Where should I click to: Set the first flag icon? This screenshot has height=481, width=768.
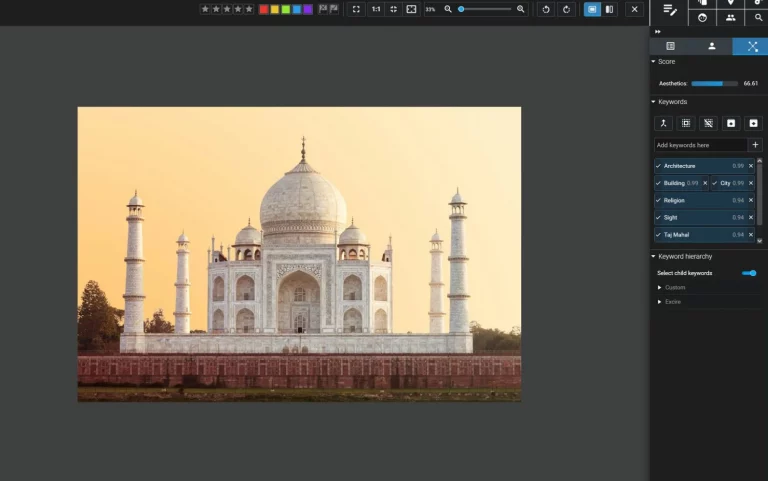pos(323,9)
